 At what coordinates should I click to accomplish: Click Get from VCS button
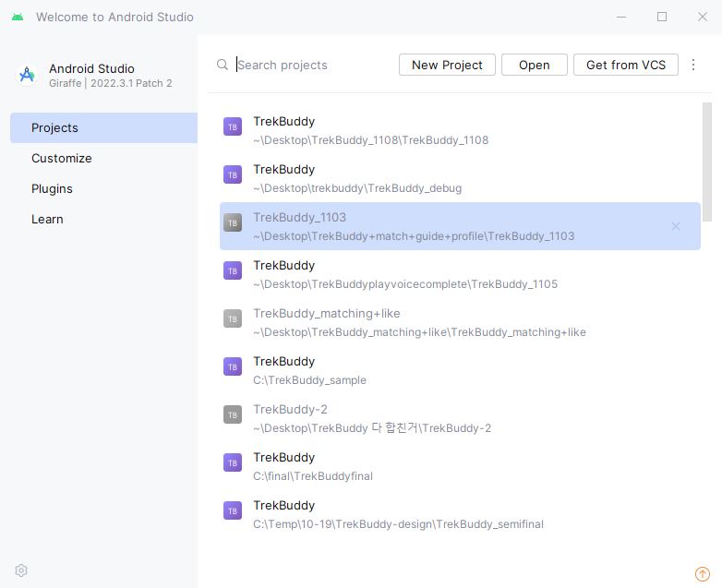[x=626, y=65]
